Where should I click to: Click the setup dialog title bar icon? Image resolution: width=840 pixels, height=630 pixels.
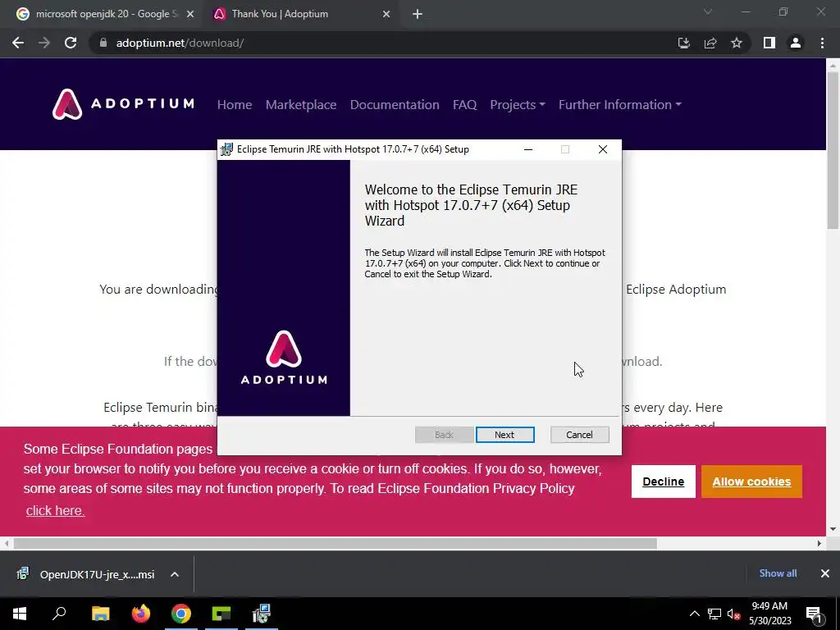click(227, 149)
